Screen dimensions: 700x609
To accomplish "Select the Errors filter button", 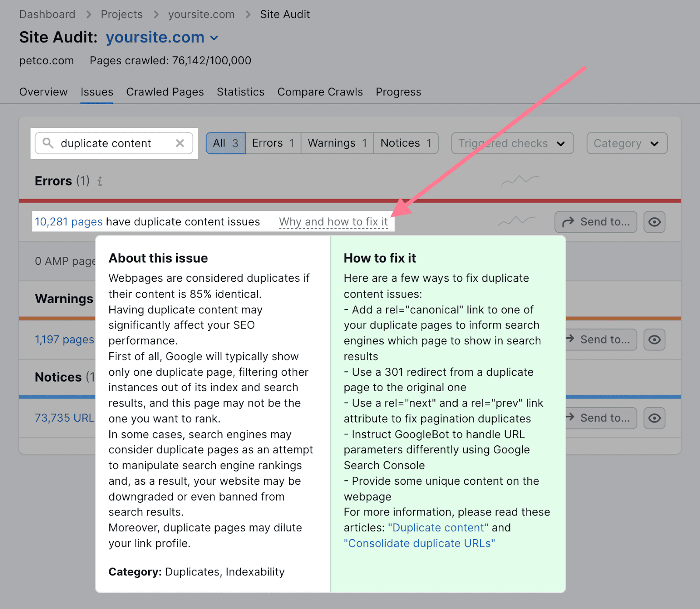I will [272, 143].
